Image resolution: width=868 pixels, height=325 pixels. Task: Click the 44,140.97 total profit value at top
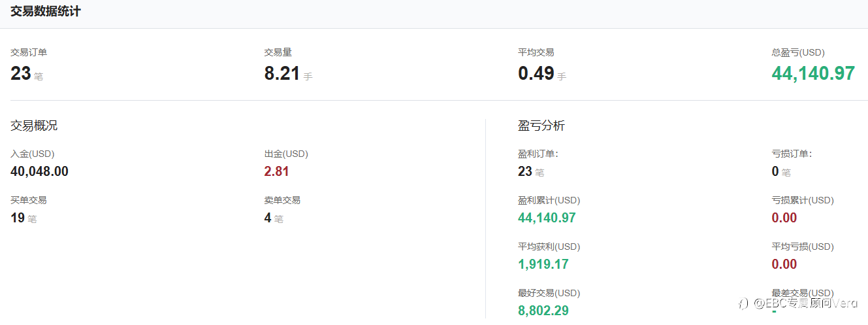click(x=813, y=73)
